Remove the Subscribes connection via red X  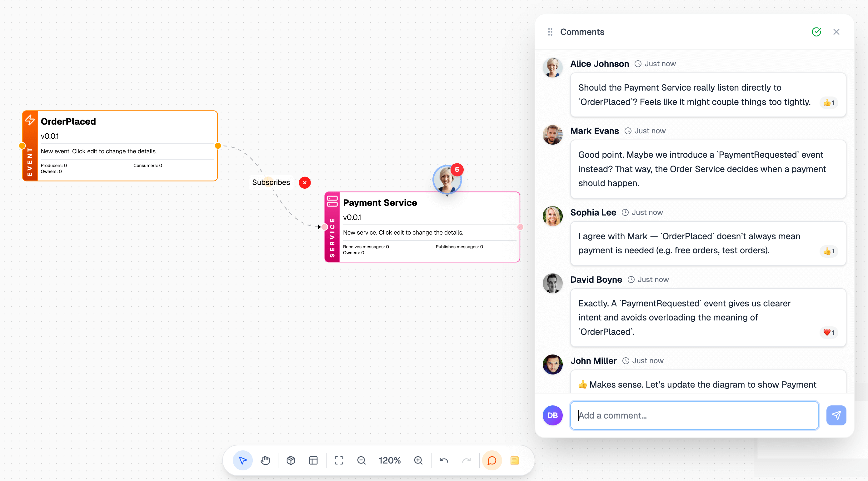pos(305,183)
